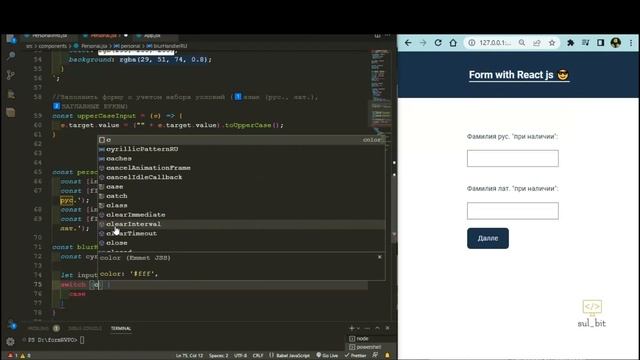Pick clearInterval from the suggestions
The height and width of the screenshot is (360, 640).
241,224
